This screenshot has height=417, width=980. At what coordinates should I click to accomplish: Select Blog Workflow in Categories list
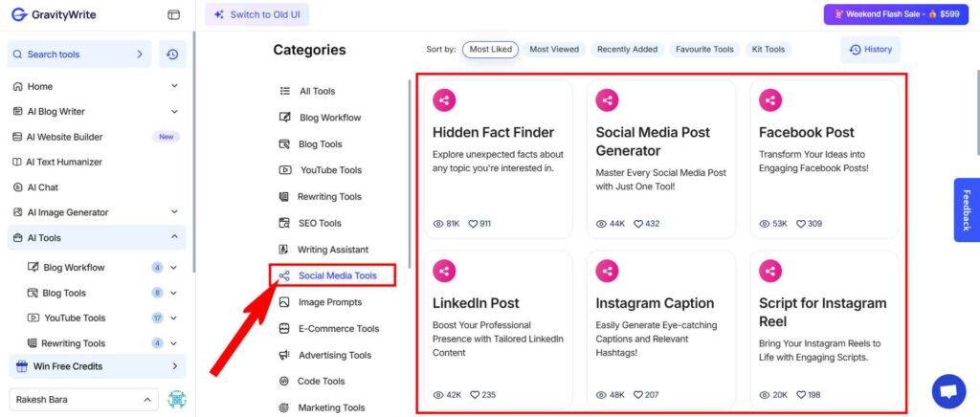pyautogui.click(x=320, y=118)
